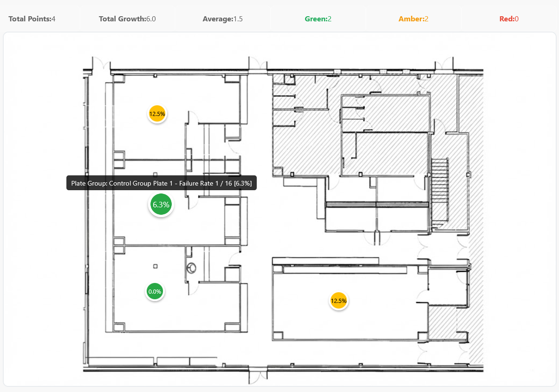Select amber 12.5% marker in lower-right room
Viewport: 559px width, 392px height.
click(338, 301)
